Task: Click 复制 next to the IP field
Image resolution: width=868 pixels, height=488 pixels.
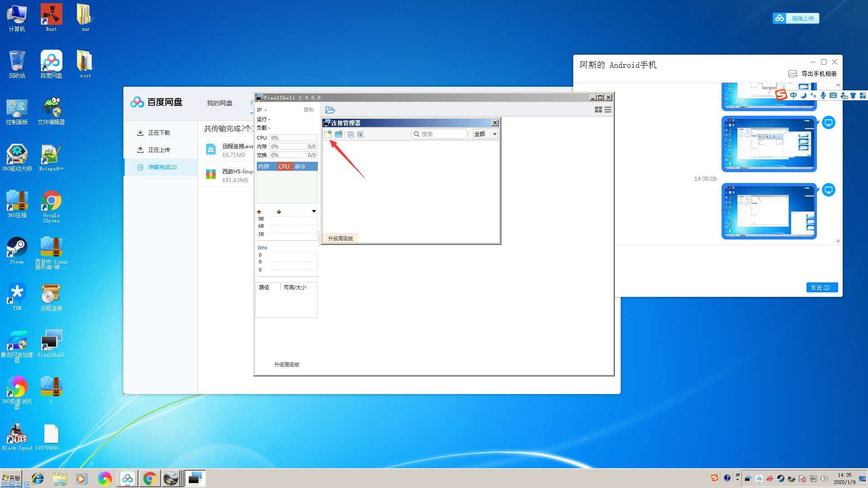Action: pyautogui.click(x=309, y=110)
